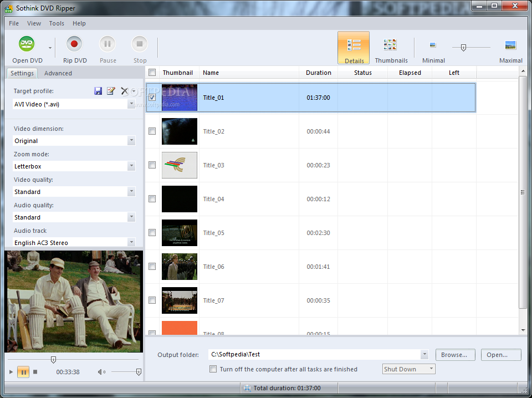Check the Title_02 checkbox
Viewport: 532px width, 398px height.
[152, 131]
